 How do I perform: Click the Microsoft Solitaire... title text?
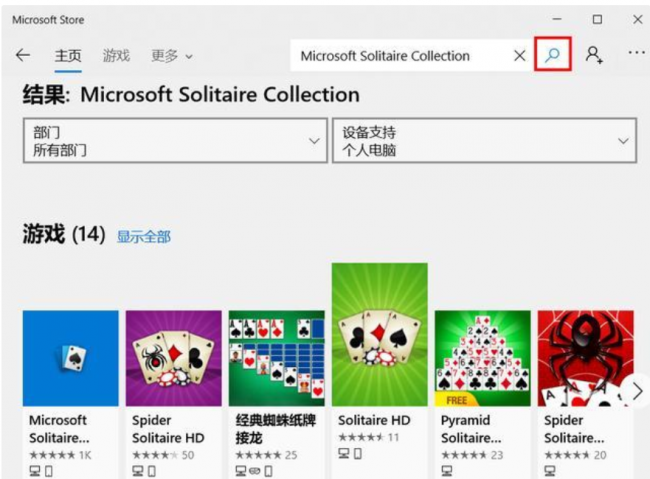click(59, 429)
